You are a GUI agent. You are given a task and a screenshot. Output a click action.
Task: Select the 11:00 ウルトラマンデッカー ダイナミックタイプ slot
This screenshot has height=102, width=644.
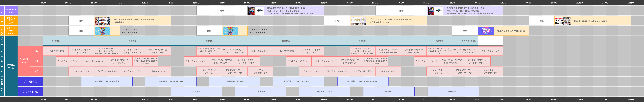[107, 51]
